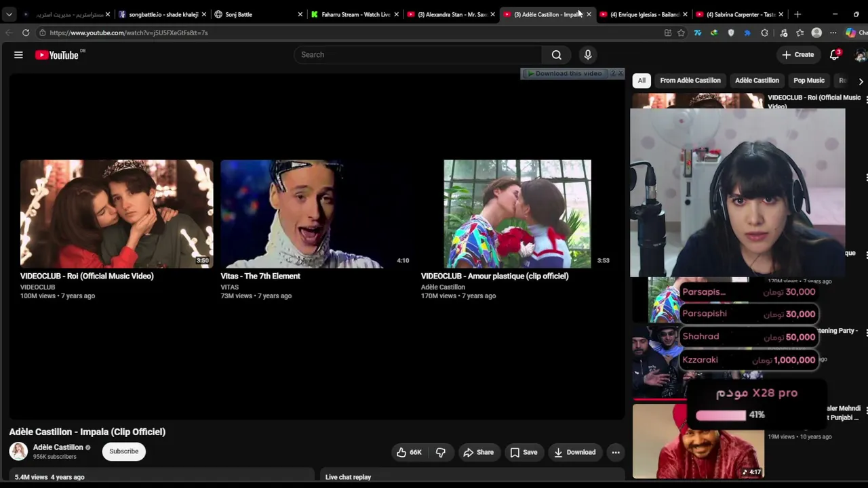This screenshot has width=868, height=488.
Task: Select the 'All' filter chip
Action: coord(642,81)
